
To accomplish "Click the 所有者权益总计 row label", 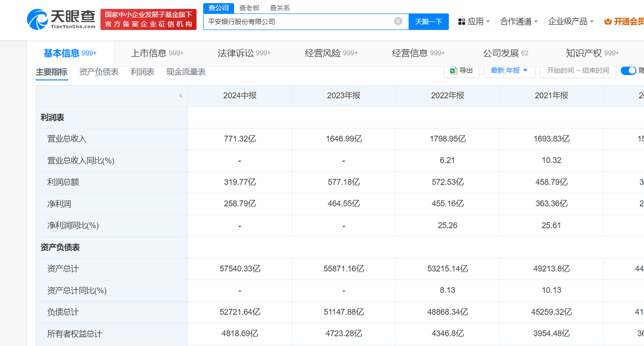I will tap(75, 334).
